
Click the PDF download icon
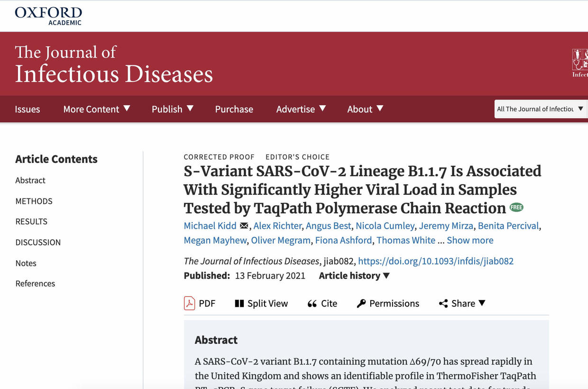(x=190, y=303)
